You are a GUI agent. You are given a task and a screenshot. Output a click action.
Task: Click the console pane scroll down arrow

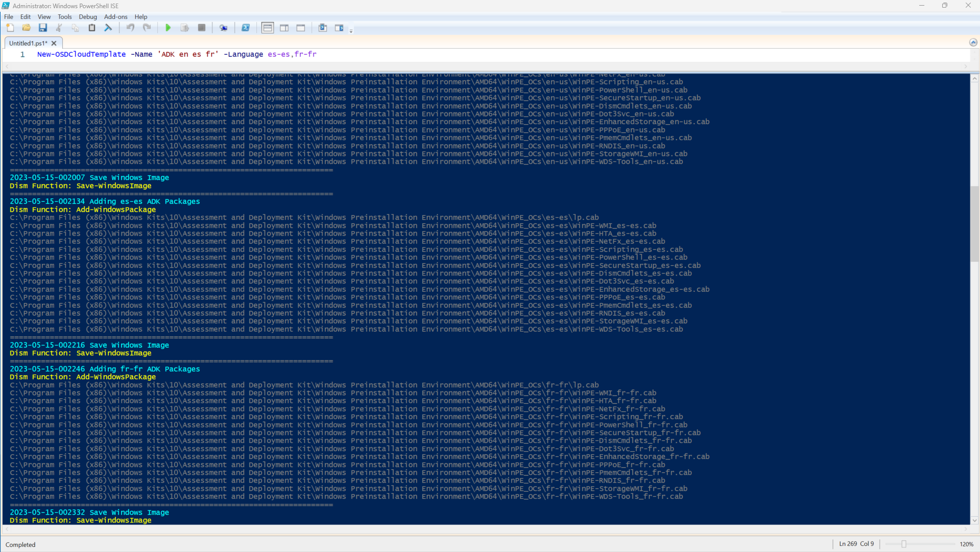(974, 520)
